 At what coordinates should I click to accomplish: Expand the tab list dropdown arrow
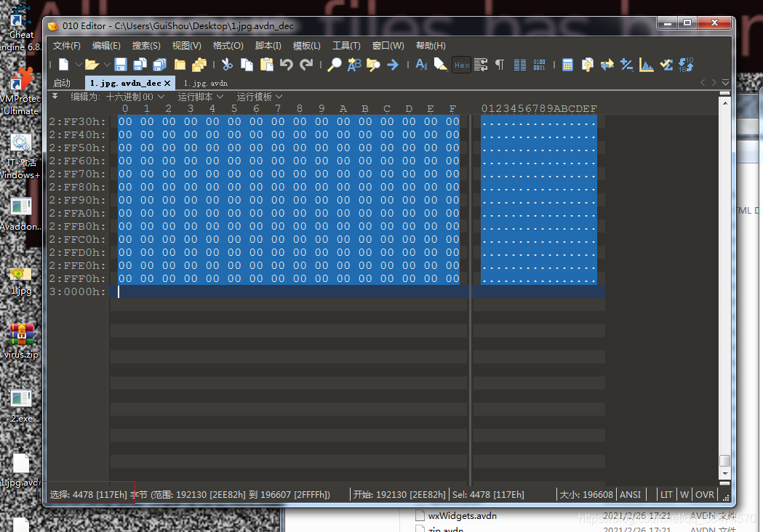click(x=725, y=83)
